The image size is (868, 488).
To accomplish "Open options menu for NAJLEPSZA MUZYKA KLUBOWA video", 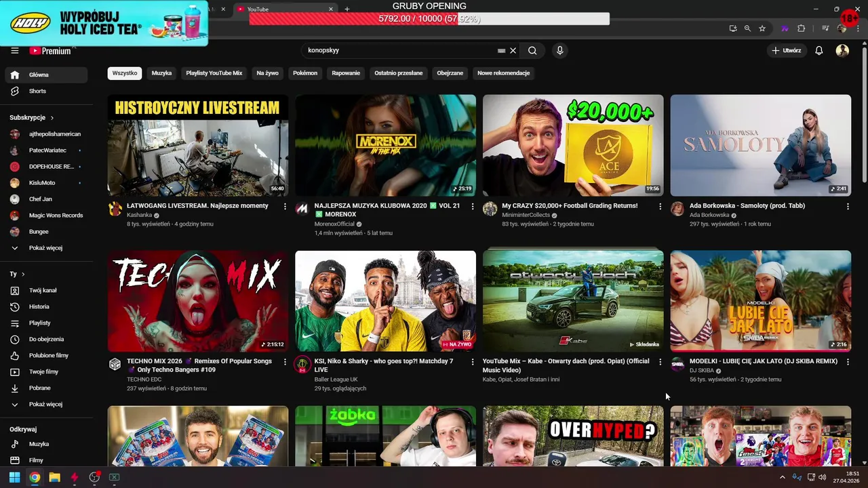I will tap(473, 207).
